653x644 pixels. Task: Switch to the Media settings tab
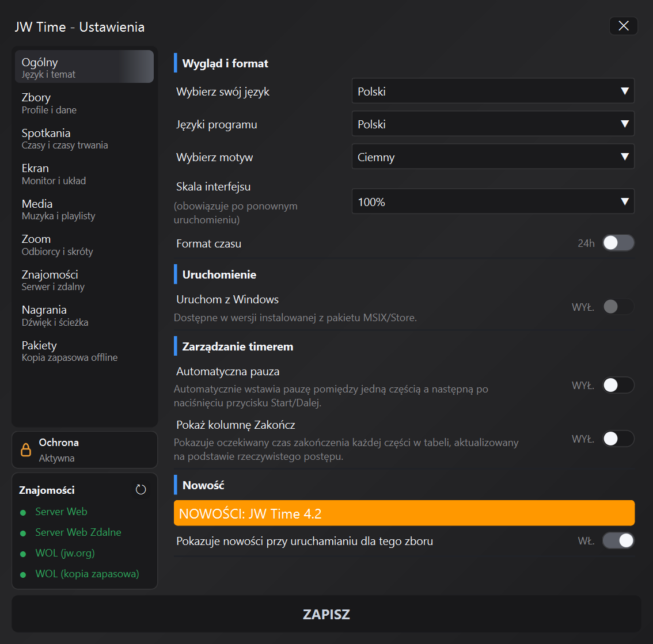(84, 209)
